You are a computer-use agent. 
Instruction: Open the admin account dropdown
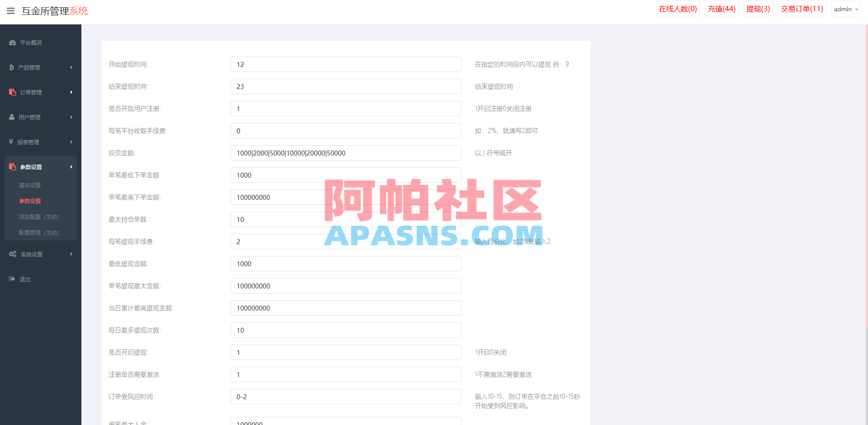click(845, 9)
